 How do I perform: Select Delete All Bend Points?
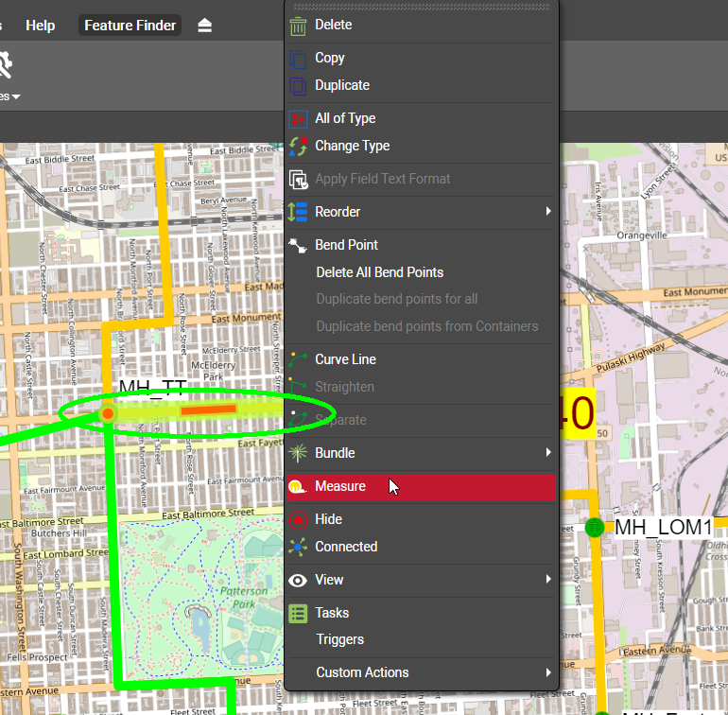[x=379, y=272]
